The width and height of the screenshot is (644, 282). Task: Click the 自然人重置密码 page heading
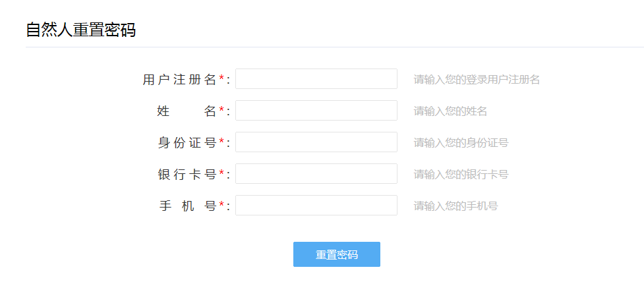pyautogui.click(x=81, y=30)
